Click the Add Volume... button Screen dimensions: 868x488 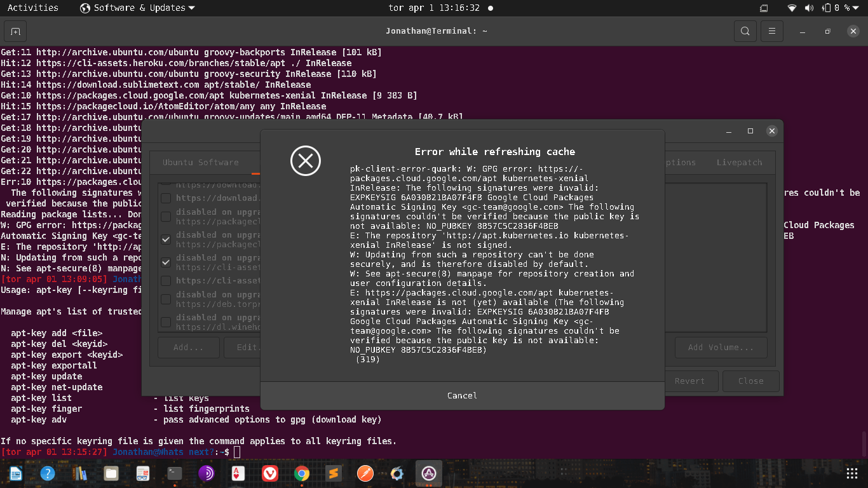point(721,348)
